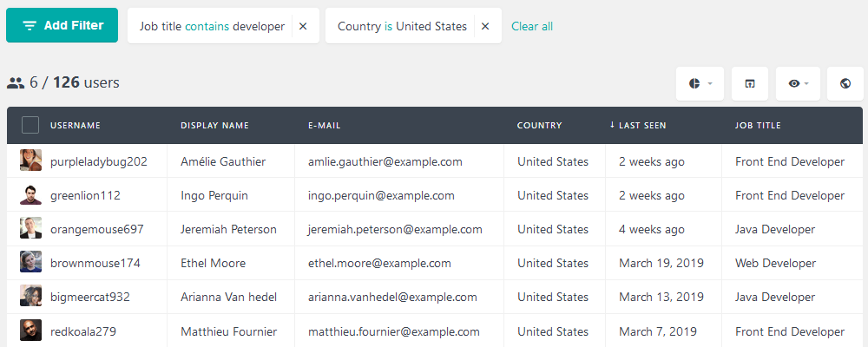Sort by the Job Title column header

(x=758, y=126)
